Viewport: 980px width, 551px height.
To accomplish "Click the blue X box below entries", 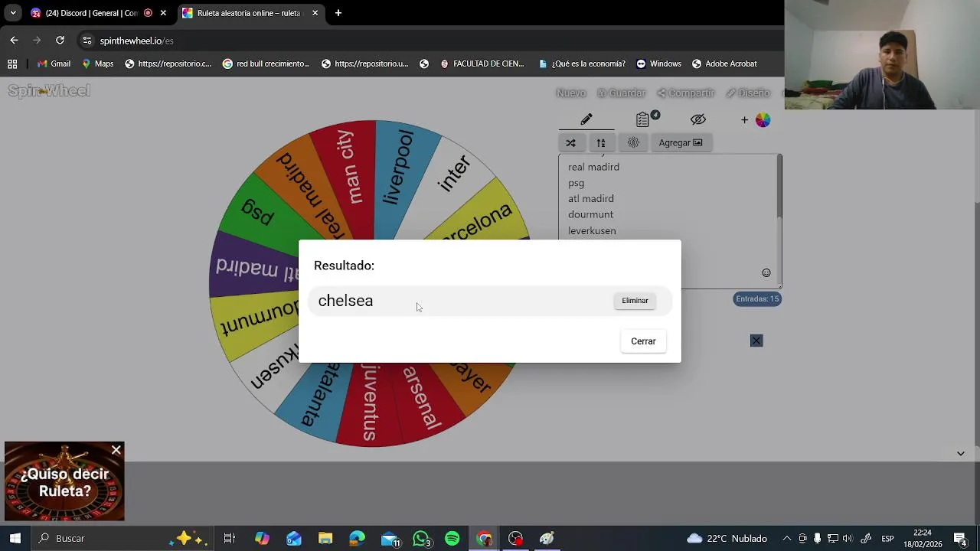I will tap(756, 341).
